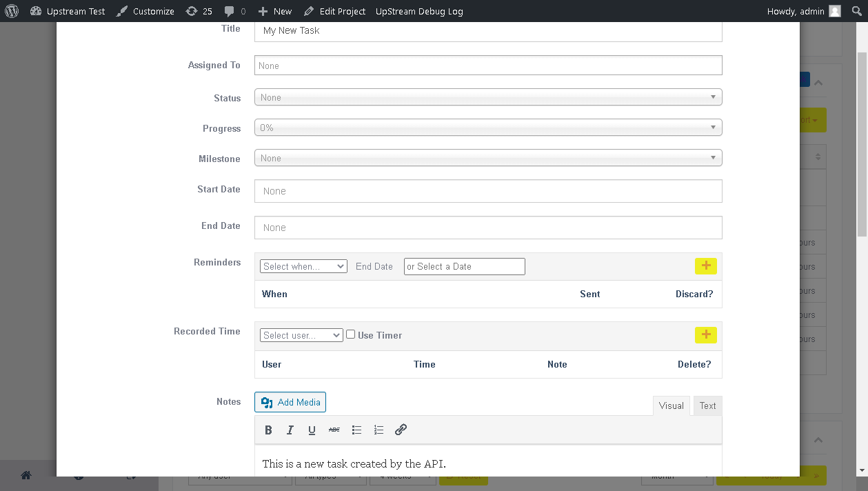Screen dimensions: 868x491
Task: Insert a bulleted list in Notes
Action: (x=356, y=430)
